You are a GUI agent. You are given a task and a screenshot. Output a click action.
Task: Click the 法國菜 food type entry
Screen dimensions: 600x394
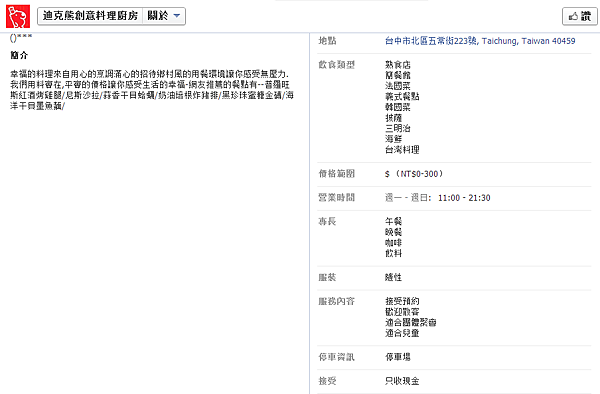pos(398,86)
